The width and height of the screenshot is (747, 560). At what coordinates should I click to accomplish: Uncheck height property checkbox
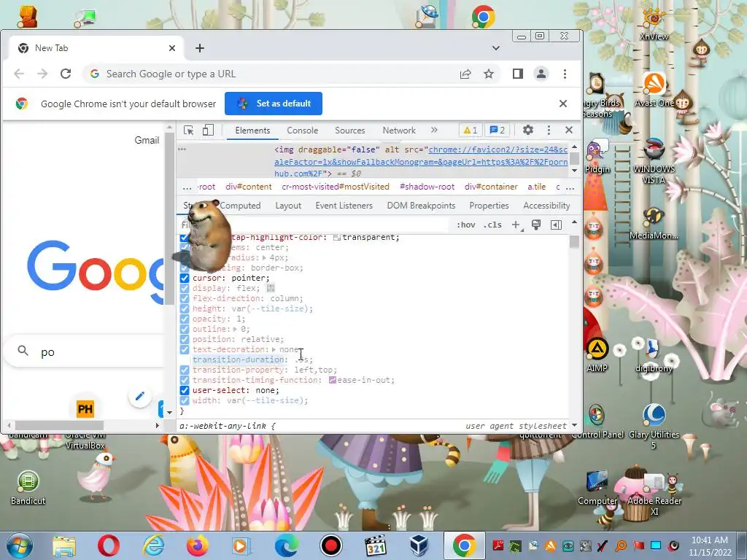tap(185, 308)
